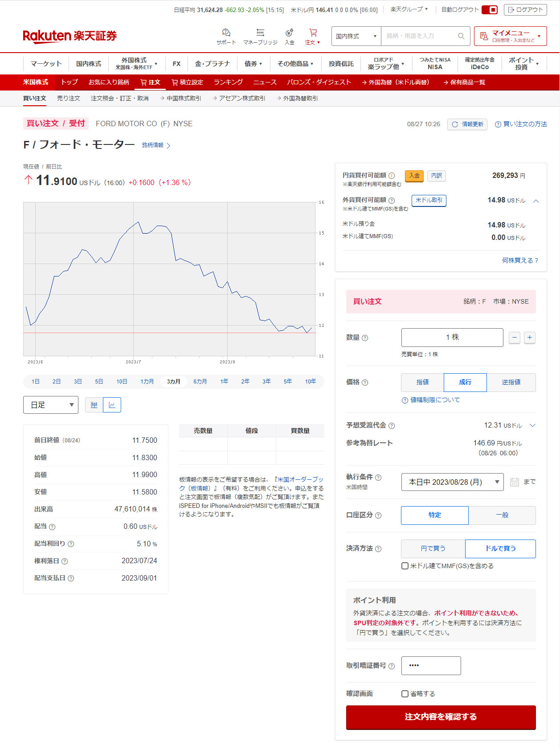The width and height of the screenshot is (560, 750).
Task: Click the Money Bridge bank icon
Action: tap(260, 33)
